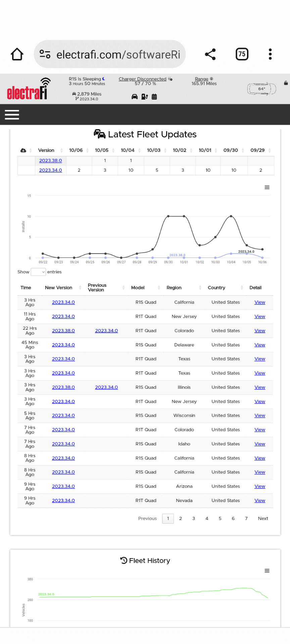This screenshot has width=290, height=644.
Task: Click the Next pagination button
Action: (263, 519)
